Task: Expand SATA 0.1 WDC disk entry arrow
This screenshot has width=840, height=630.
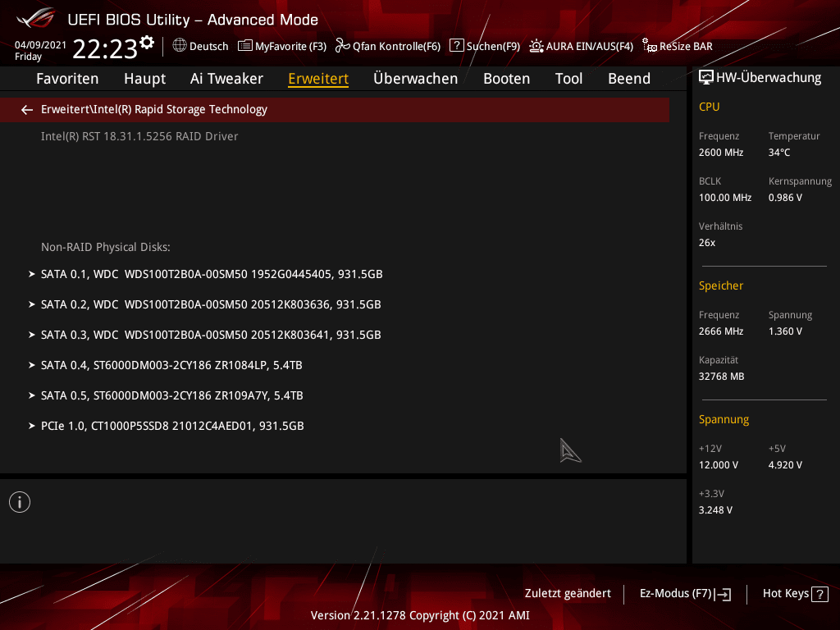Action: (x=32, y=274)
